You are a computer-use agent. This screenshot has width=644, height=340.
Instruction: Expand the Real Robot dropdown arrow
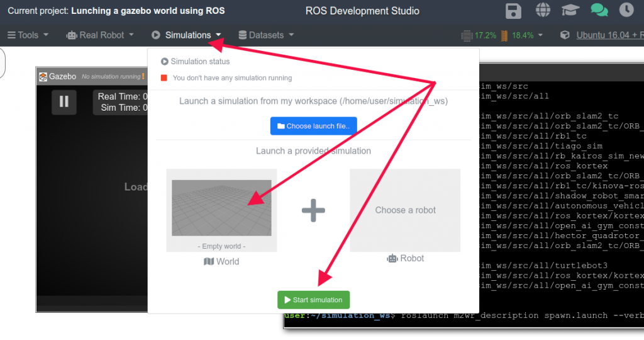tap(131, 35)
